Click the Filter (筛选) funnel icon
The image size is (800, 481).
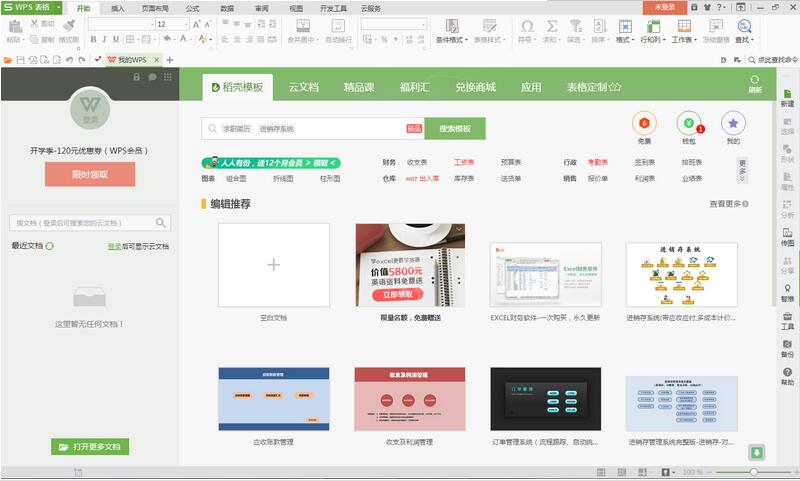tap(576, 26)
